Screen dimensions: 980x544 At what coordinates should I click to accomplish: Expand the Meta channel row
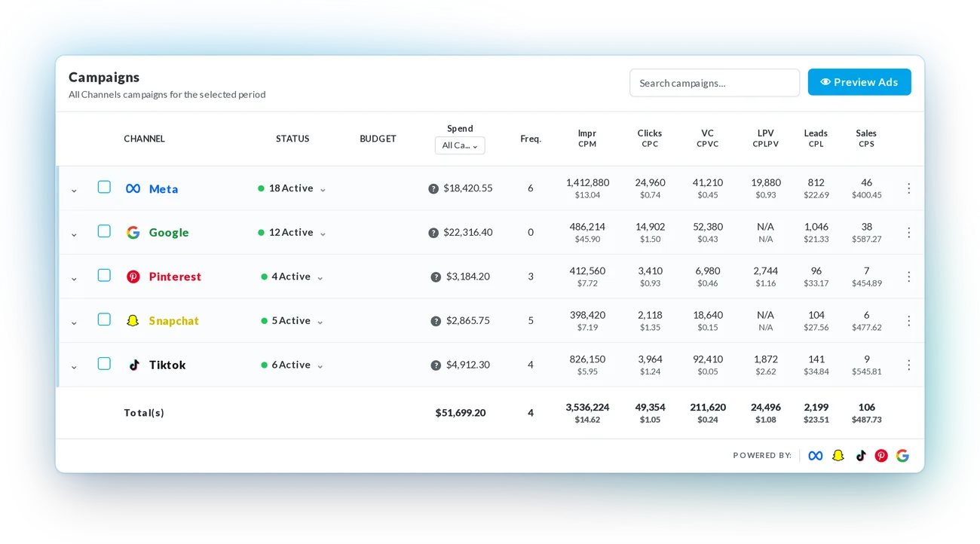(74, 191)
